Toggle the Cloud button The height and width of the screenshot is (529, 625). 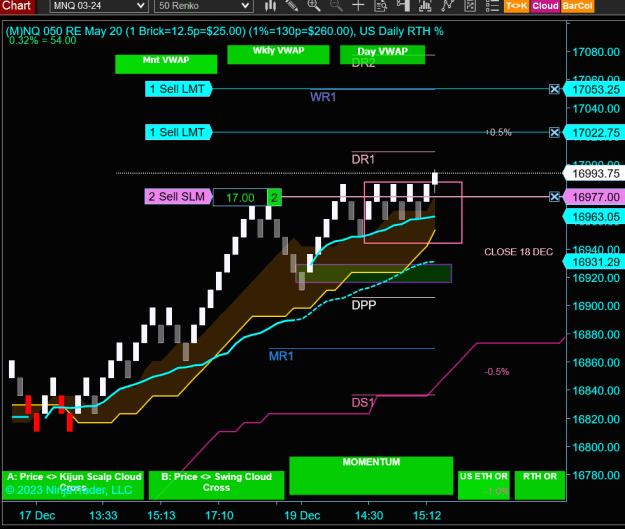click(545, 6)
